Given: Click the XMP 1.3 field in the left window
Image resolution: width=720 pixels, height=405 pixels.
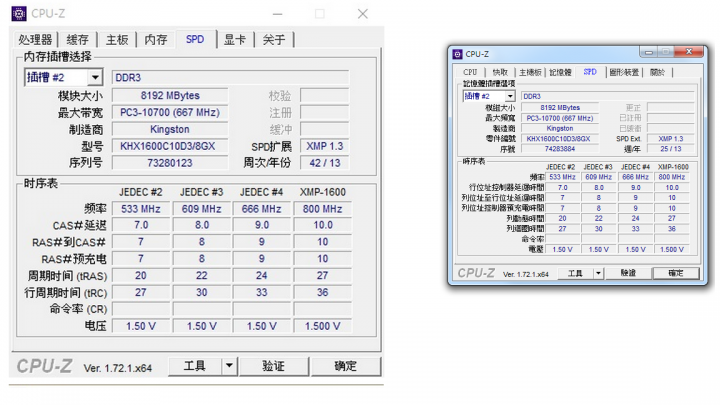Looking at the screenshot, I should click(325, 146).
